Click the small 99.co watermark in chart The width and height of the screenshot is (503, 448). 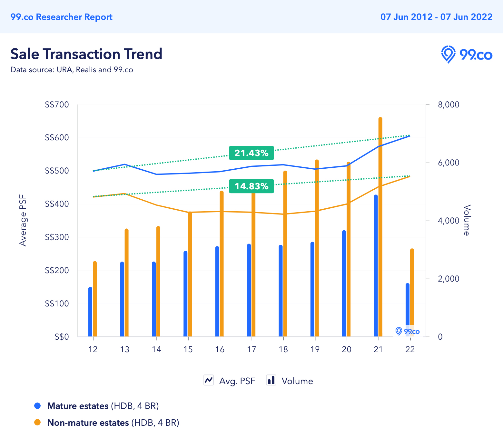point(407,331)
